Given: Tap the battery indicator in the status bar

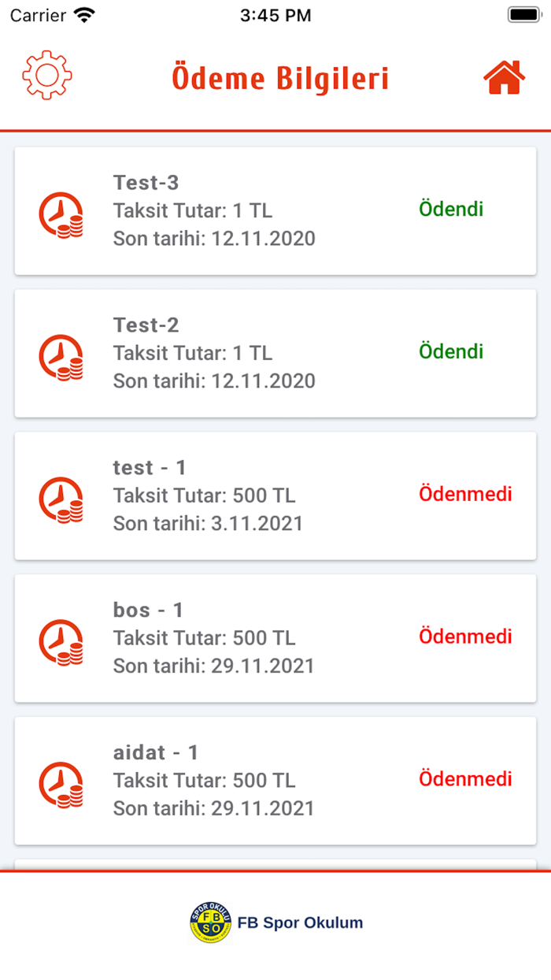Looking at the screenshot, I should point(523,13).
